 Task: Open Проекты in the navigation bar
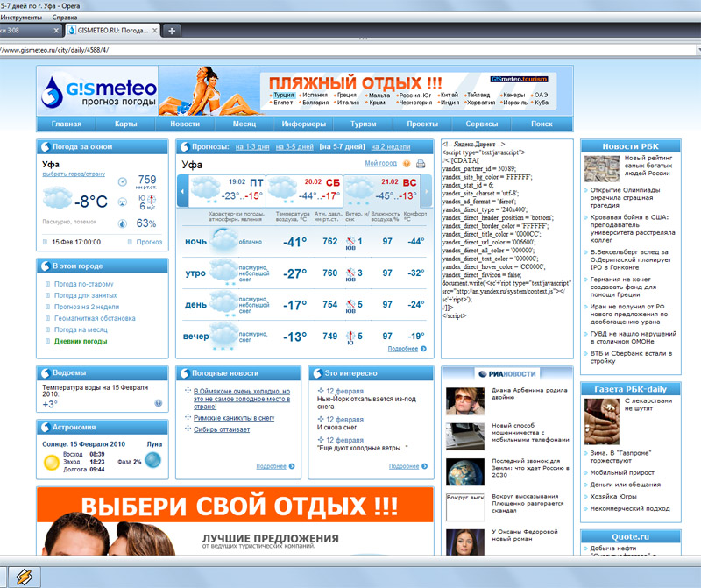422,124
